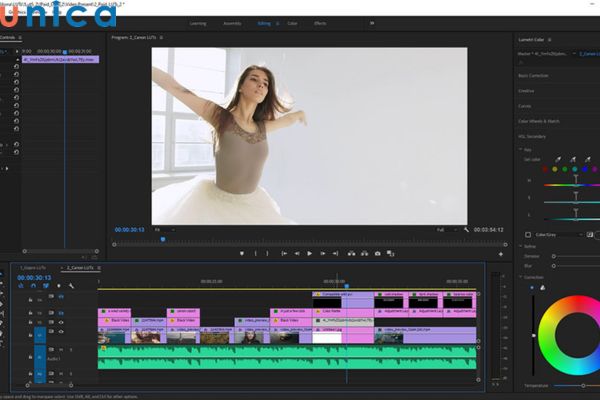600x400 pixels.
Task: Collapse the Refine section
Action: [x=521, y=247]
